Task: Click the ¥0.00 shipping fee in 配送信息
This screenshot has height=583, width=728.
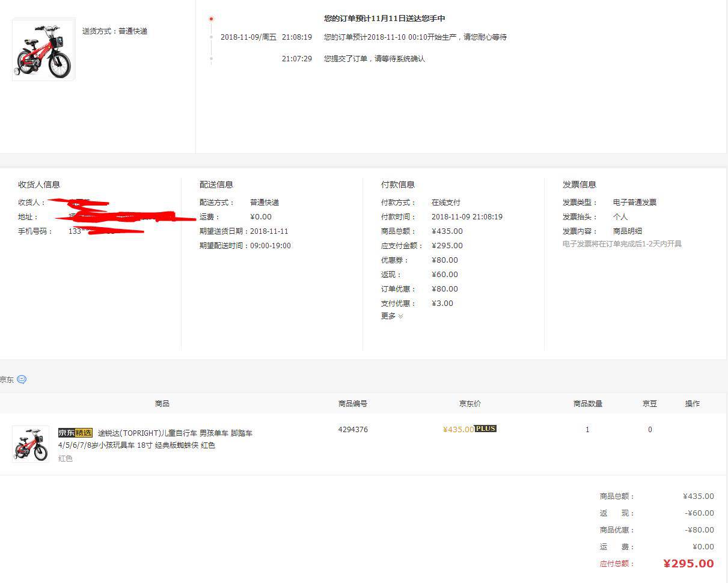Action: pos(261,217)
